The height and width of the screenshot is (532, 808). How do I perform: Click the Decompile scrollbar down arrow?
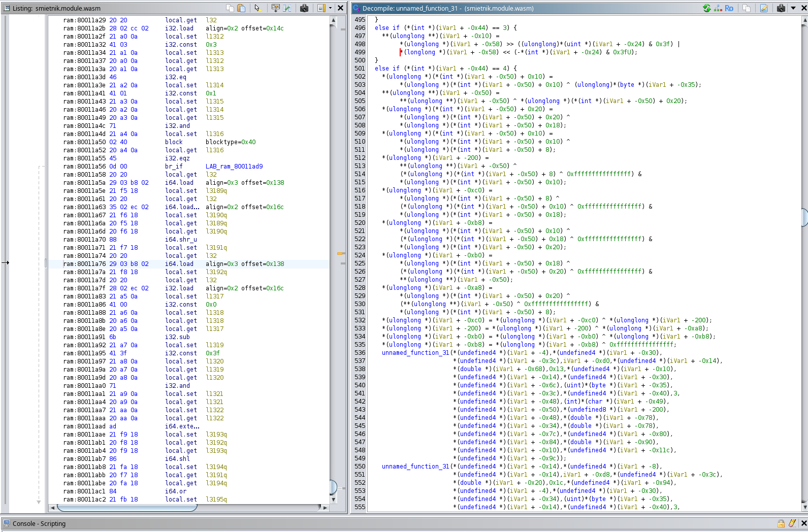click(804, 507)
